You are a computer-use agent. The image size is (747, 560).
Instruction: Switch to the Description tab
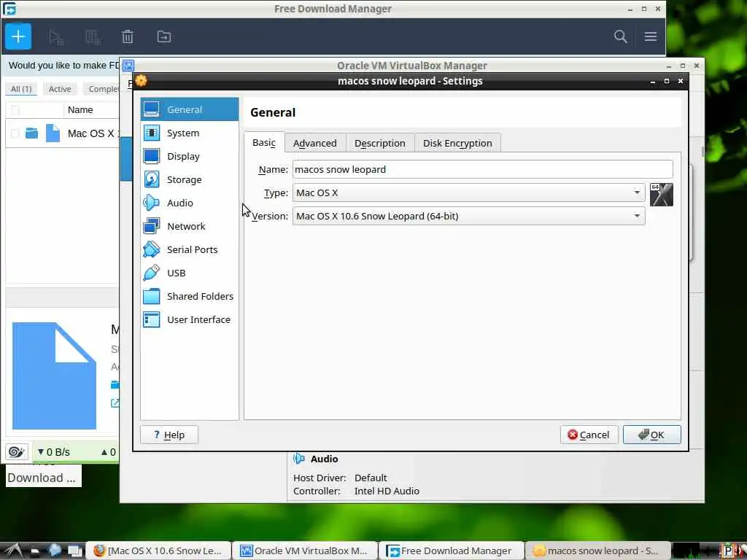tap(379, 143)
